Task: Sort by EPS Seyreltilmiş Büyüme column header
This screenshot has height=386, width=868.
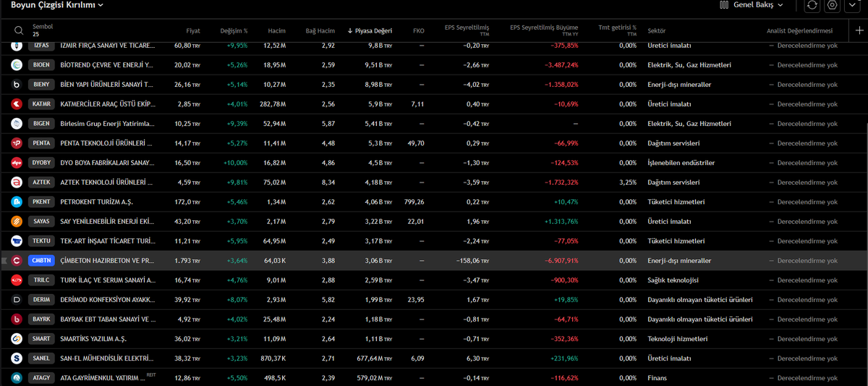Action: [544, 31]
